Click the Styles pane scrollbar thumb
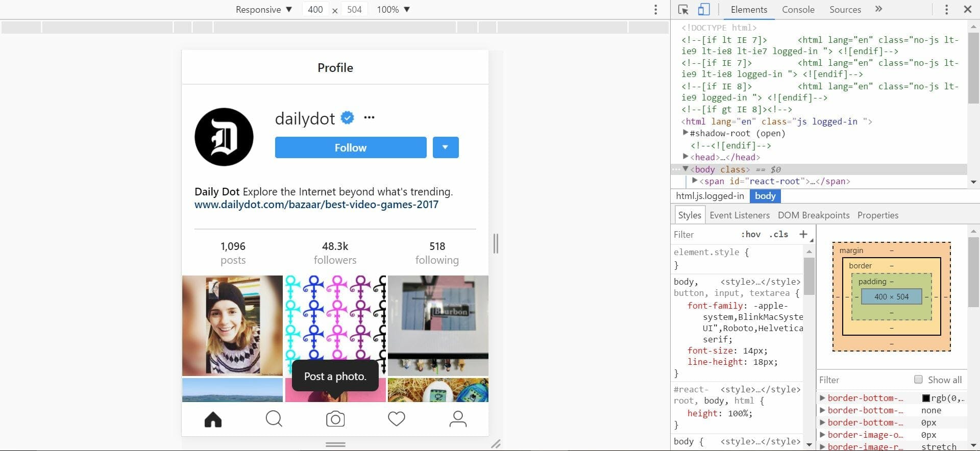Viewport: 980px width, 451px height. click(809, 276)
